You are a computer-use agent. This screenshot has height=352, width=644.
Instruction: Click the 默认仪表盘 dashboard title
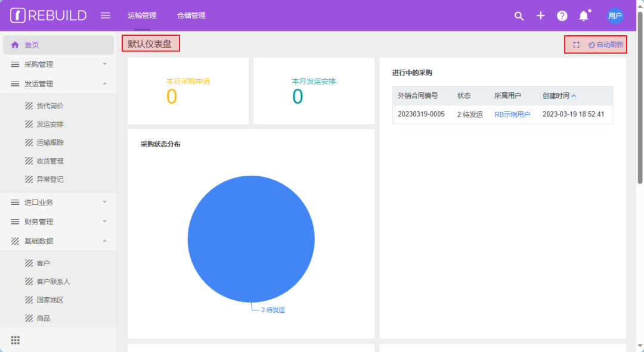click(151, 43)
